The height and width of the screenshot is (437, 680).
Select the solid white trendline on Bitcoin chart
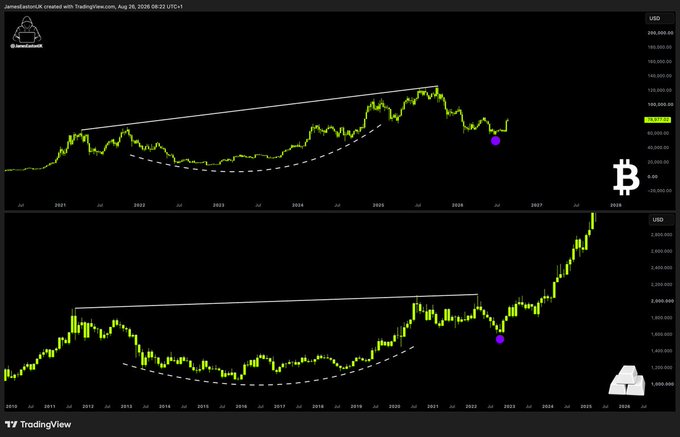[x=259, y=108]
